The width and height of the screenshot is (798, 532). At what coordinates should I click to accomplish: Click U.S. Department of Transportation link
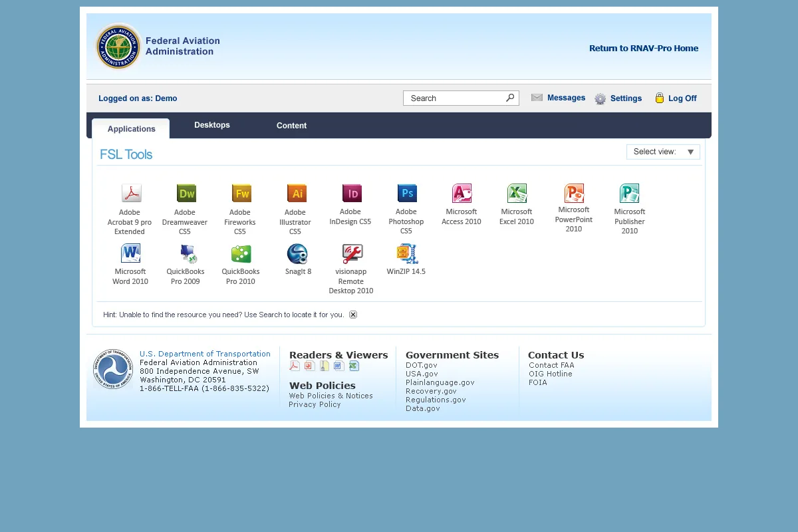click(205, 354)
